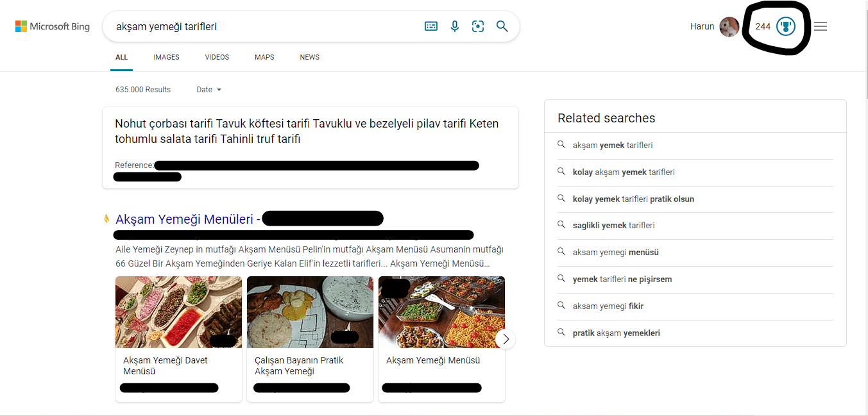Select related search 'kolay akşam yemek tarifleri'
This screenshot has height=416, width=868.
click(x=623, y=172)
